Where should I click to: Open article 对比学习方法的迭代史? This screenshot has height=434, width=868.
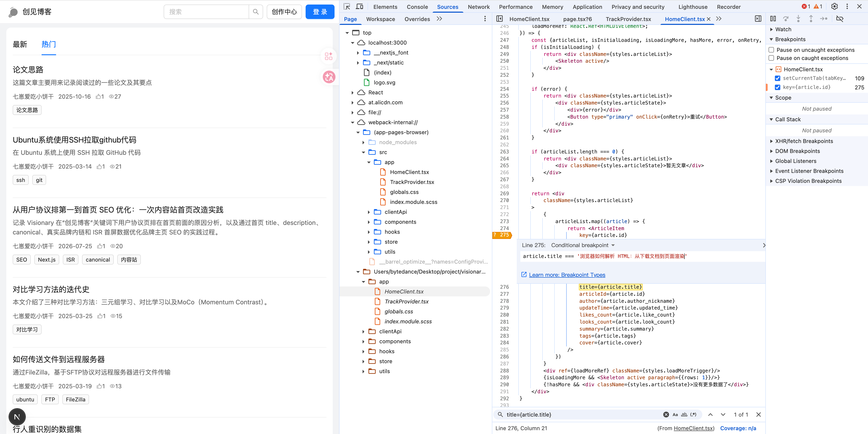point(51,290)
